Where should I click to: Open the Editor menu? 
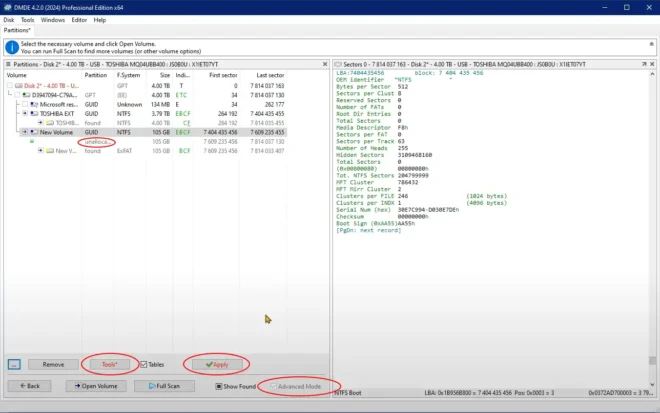(79, 20)
